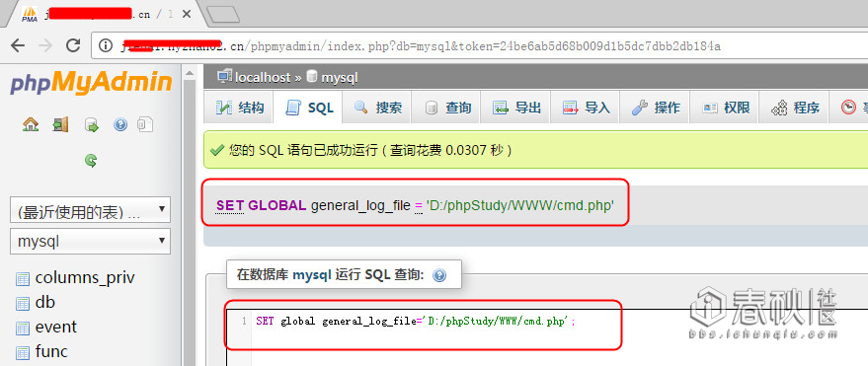
Task: Open the 结构 (Structure) tab
Action: [x=240, y=108]
